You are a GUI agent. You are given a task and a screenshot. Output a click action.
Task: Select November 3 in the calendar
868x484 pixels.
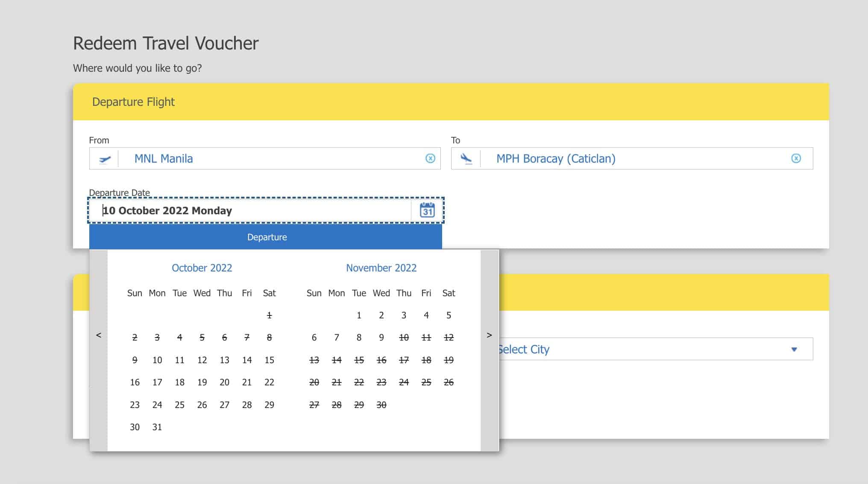click(404, 315)
